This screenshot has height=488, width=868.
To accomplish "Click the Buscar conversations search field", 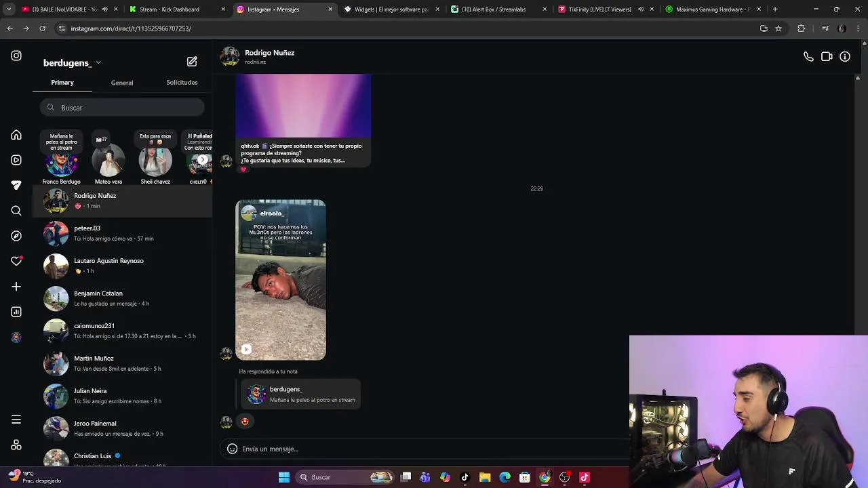I will pyautogui.click(x=122, y=108).
